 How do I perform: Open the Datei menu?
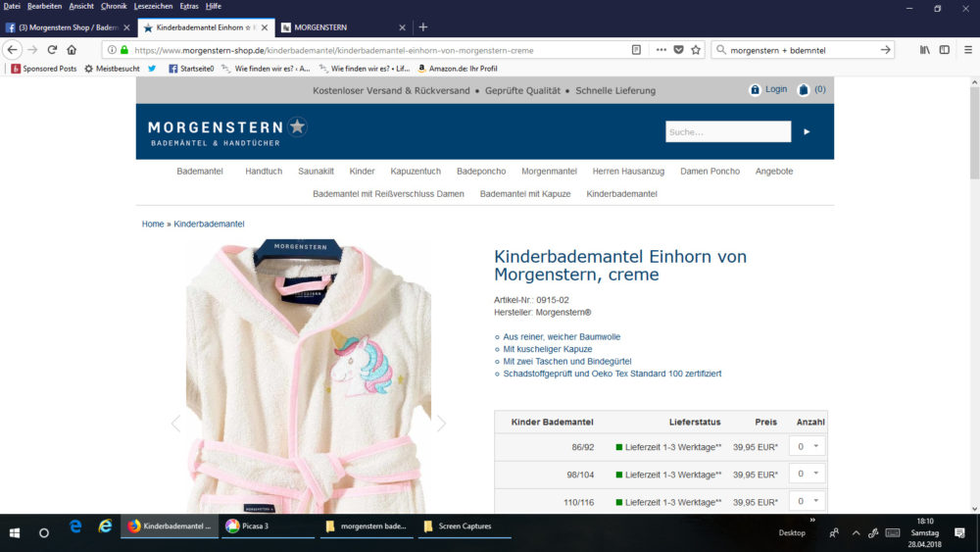click(11, 6)
